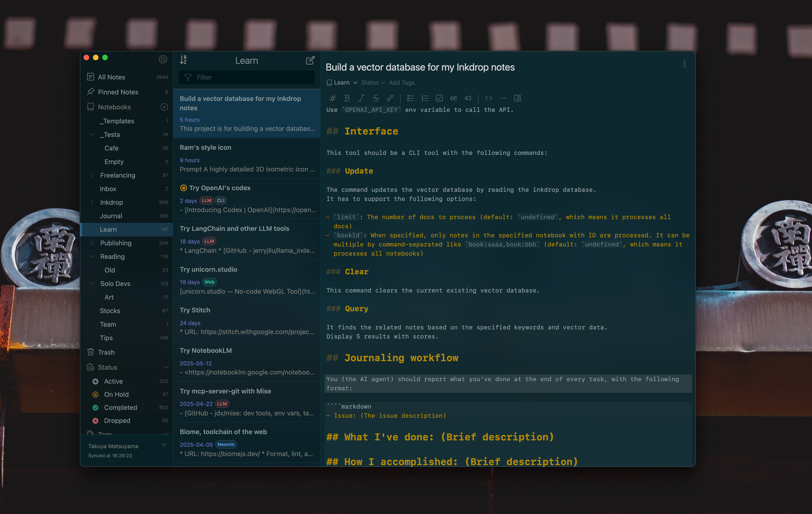Image resolution: width=812 pixels, height=514 pixels.
Task: Apply italic formatting in the toolbar
Action: click(x=361, y=98)
